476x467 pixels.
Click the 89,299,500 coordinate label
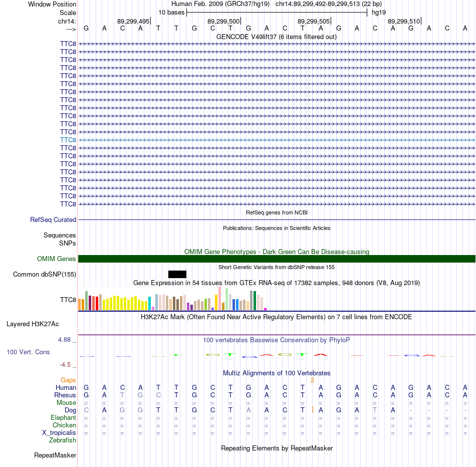[223, 21]
